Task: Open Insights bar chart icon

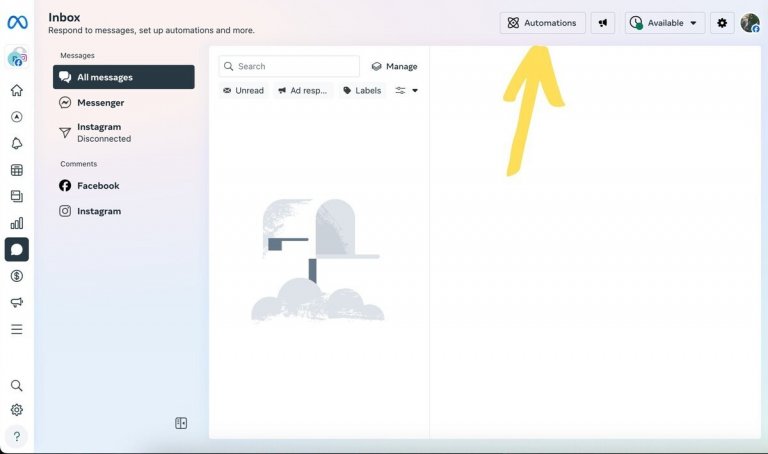Action: click(17, 223)
